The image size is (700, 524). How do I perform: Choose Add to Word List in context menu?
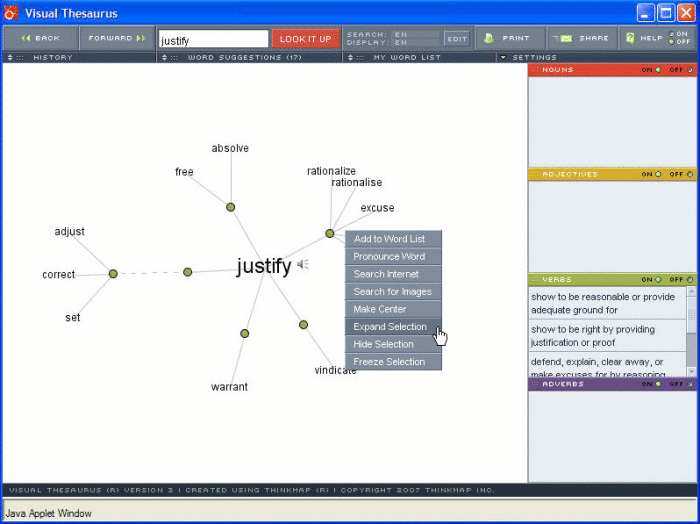pyautogui.click(x=393, y=239)
